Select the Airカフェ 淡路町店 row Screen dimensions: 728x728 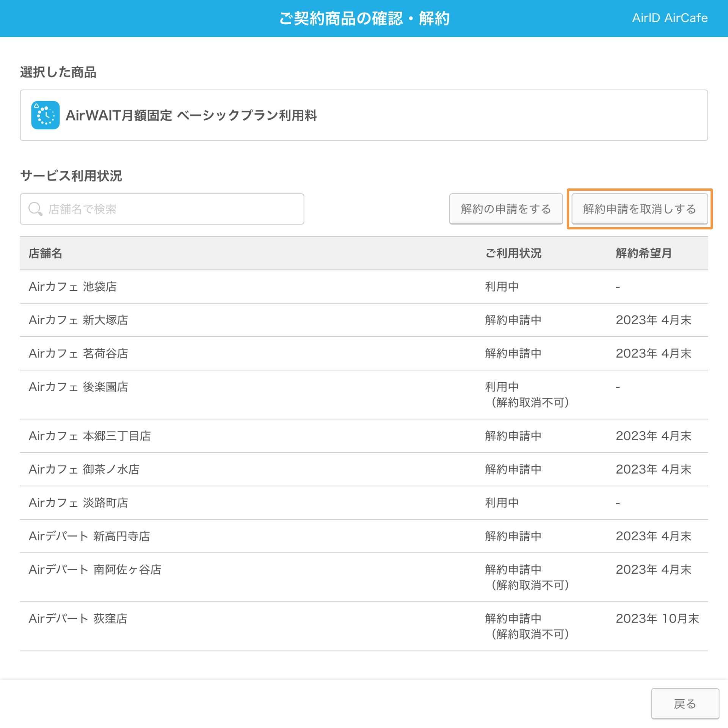coord(364,503)
